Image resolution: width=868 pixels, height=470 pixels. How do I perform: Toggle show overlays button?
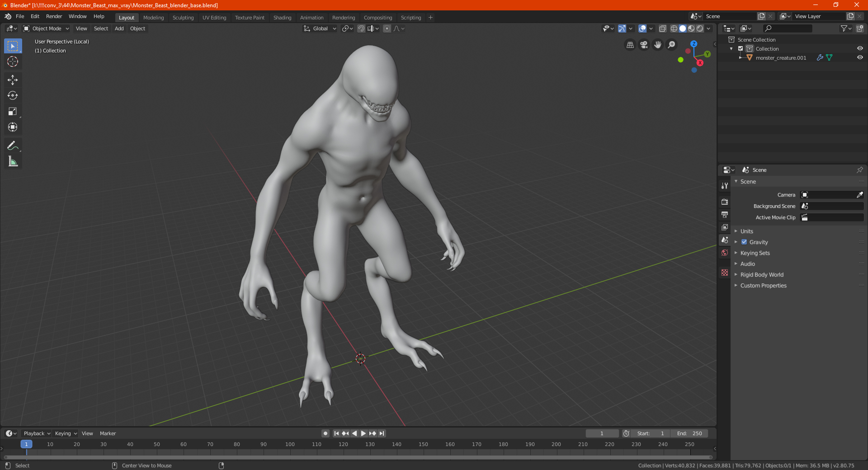[642, 28]
